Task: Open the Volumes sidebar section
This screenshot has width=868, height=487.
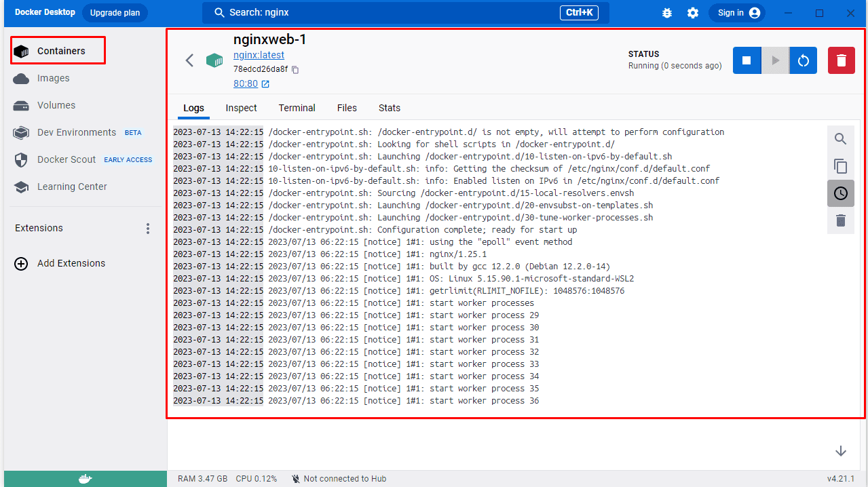Action: click(56, 105)
